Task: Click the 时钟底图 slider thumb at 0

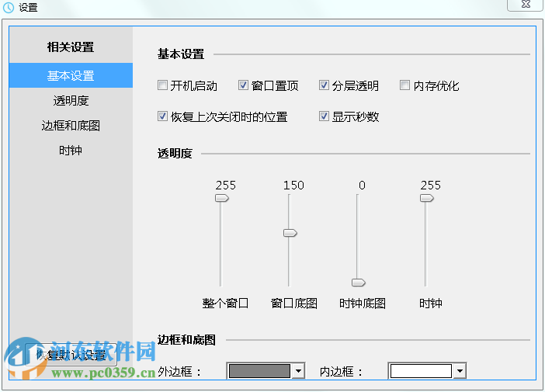Action: [359, 283]
